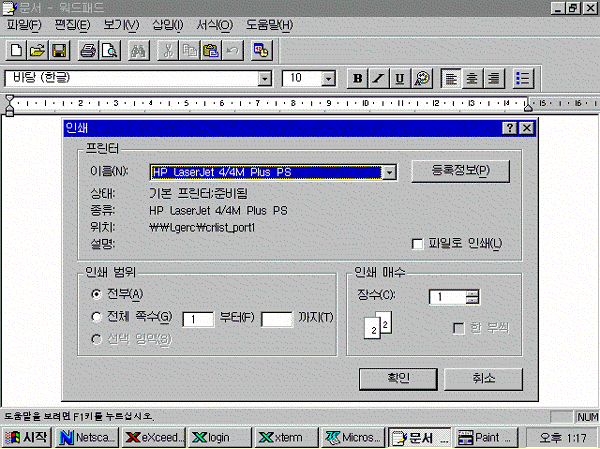Switch to the eXceed taskbar button
This screenshot has height=449, width=600.
pos(154,438)
